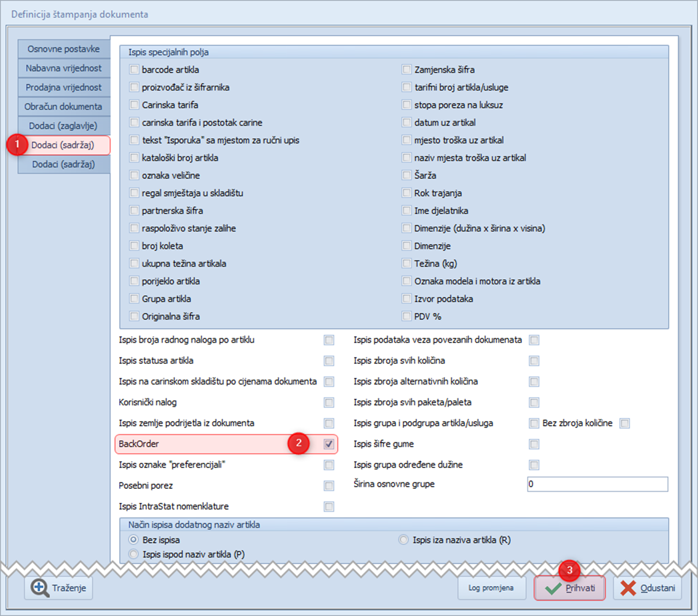The height and width of the screenshot is (616, 698).
Task: Click Odustani button with red X
Action: pyautogui.click(x=648, y=588)
